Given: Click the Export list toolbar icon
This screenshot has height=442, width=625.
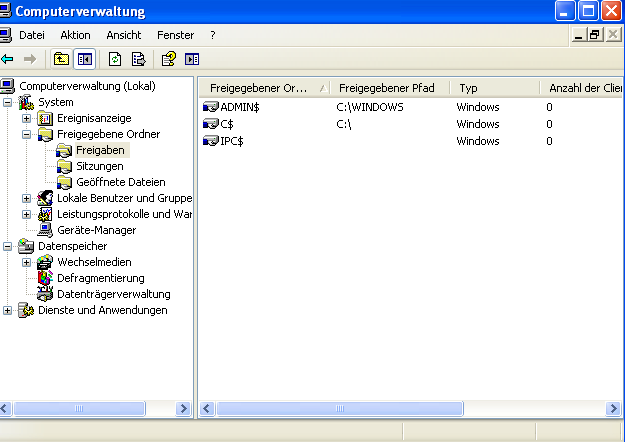Looking at the screenshot, I should [138, 59].
